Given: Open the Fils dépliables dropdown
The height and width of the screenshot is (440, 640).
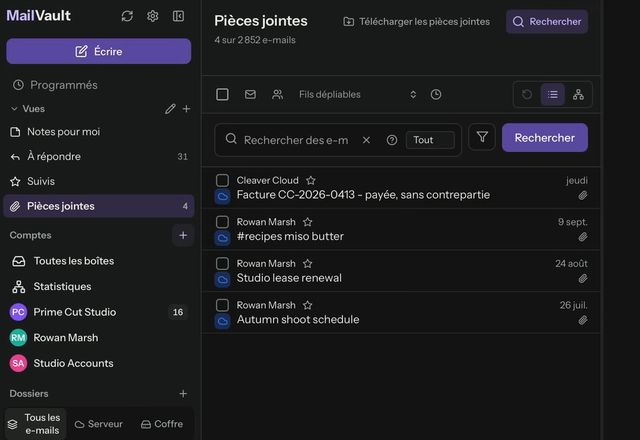Looking at the screenshot, I should coord(358,94).
